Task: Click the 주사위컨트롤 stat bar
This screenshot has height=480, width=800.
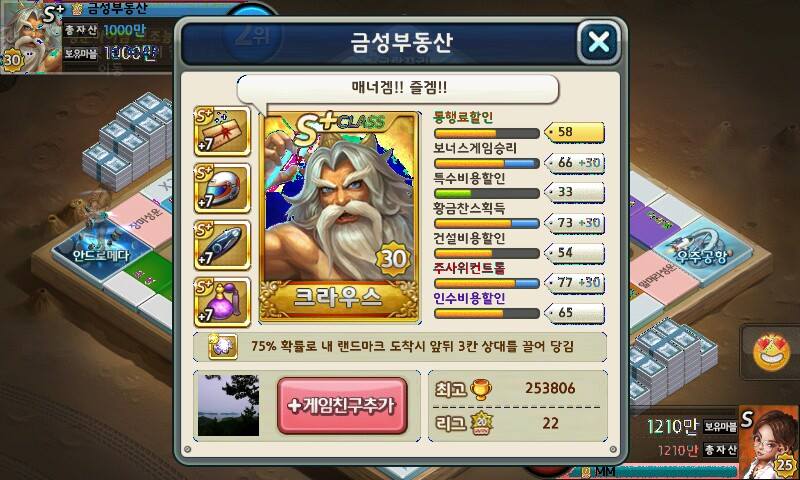Action: 486,284
